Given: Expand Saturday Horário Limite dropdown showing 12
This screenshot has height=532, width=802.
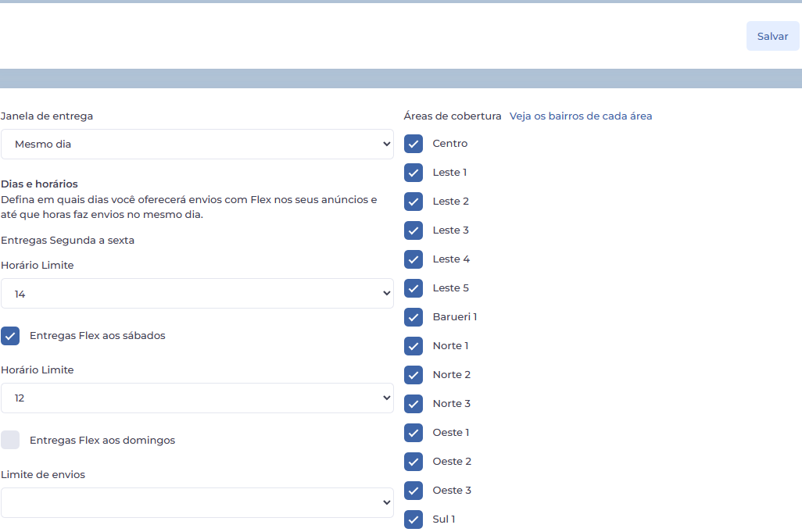Looking at the screenshot, I should coord(197,398).
